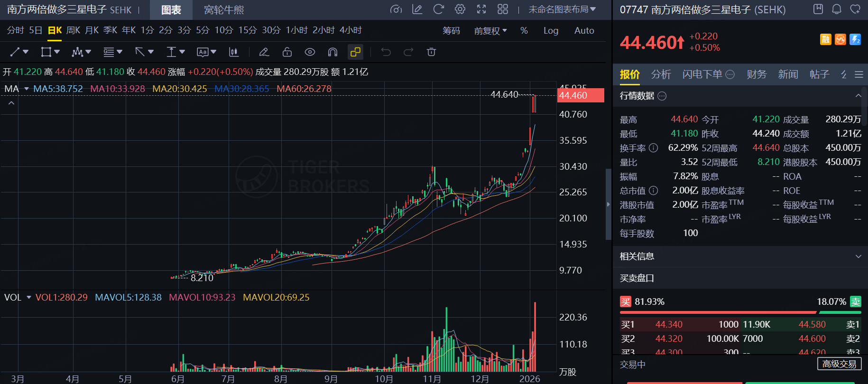The height and width of the screenshot is (384, 868).
Task: Click the 高级交易 button
Action: (840, 364)
